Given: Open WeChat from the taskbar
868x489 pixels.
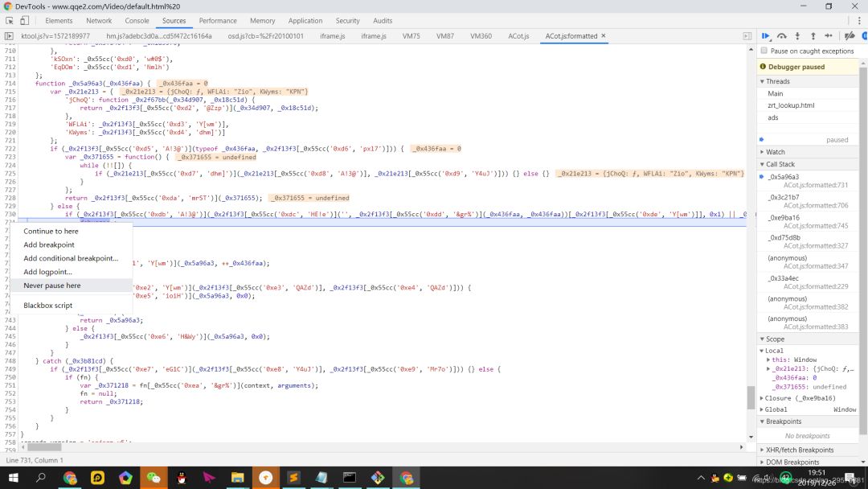Looking at the screenshot, I should [x=154, y=478].
